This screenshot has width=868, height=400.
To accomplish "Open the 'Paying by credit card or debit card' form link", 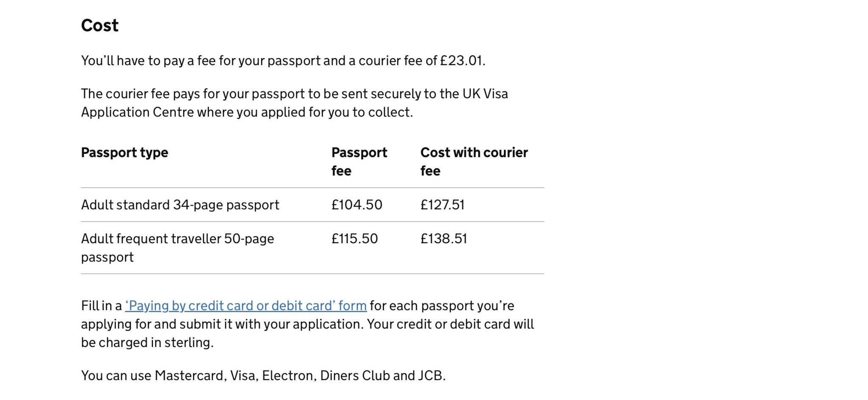I will 246,306.
